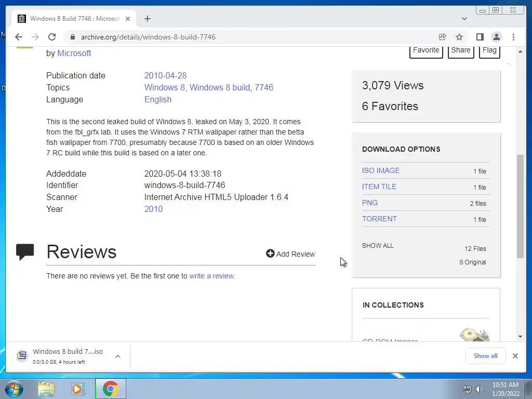Close the Windows 8 Build 7746 tab
Screen dimensions: 532x399
128,19
